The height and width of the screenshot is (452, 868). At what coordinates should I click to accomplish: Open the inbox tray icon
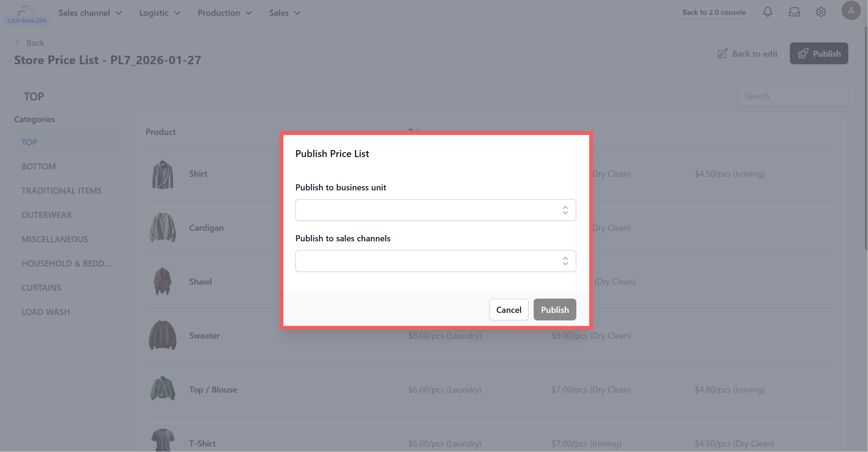794,12
